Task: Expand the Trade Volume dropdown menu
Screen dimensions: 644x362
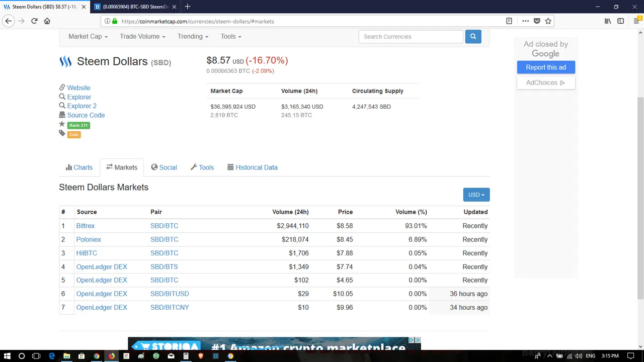Action: tap(143, 36)
